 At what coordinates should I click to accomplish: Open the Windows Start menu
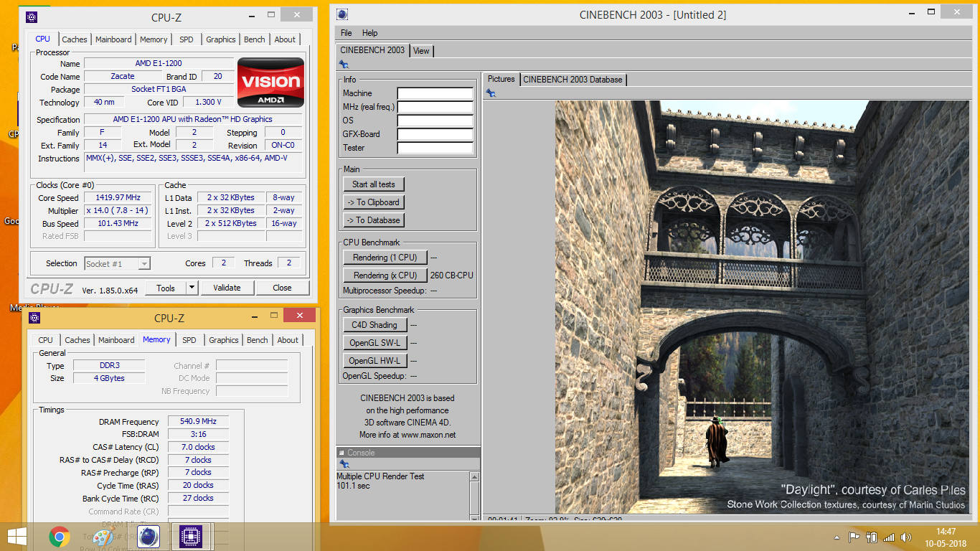click(17, 537)
